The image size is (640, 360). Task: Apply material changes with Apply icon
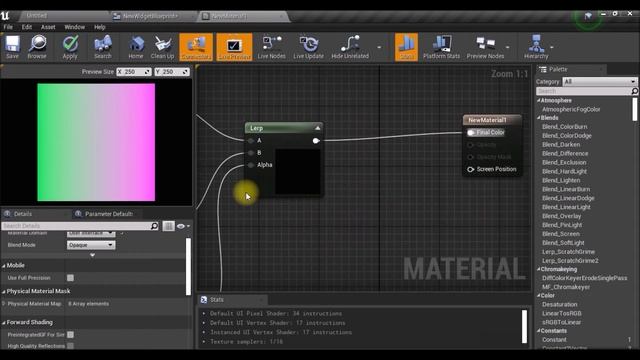tap(70, 47)
